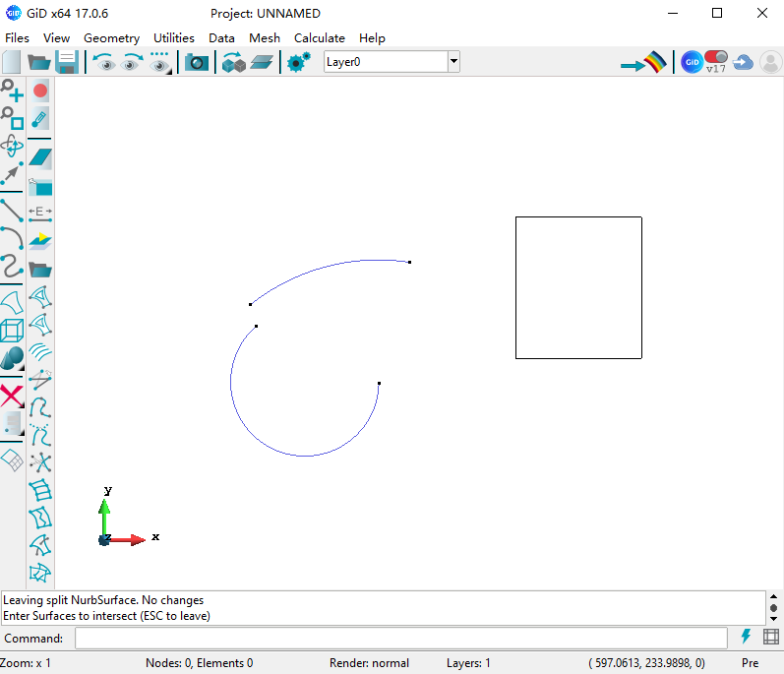
Task: Click the overlapping surfaces intersect icon
Action: 40,573
